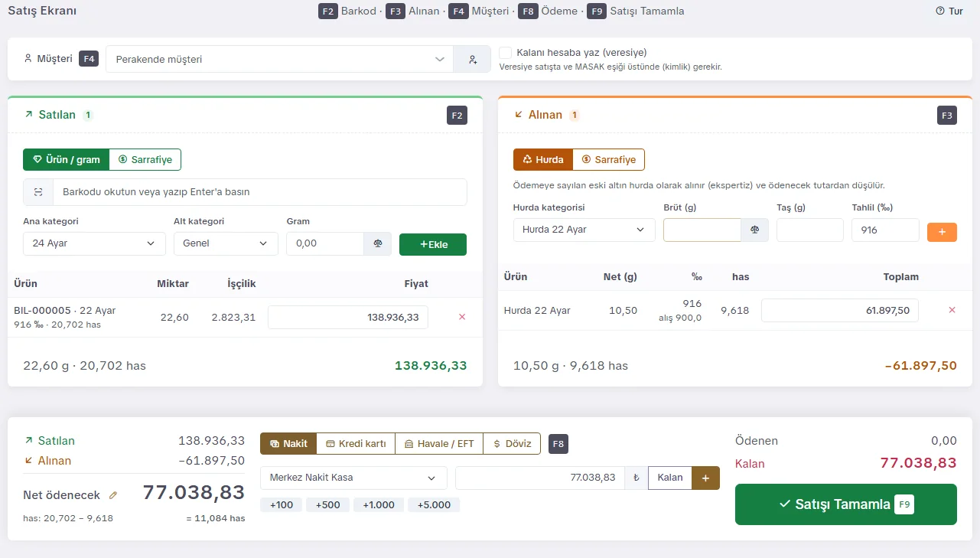This screenshot has height=558, width=980.
Task: Open Merkez Nakit Kasa dropdown
Action: [353, 478]
